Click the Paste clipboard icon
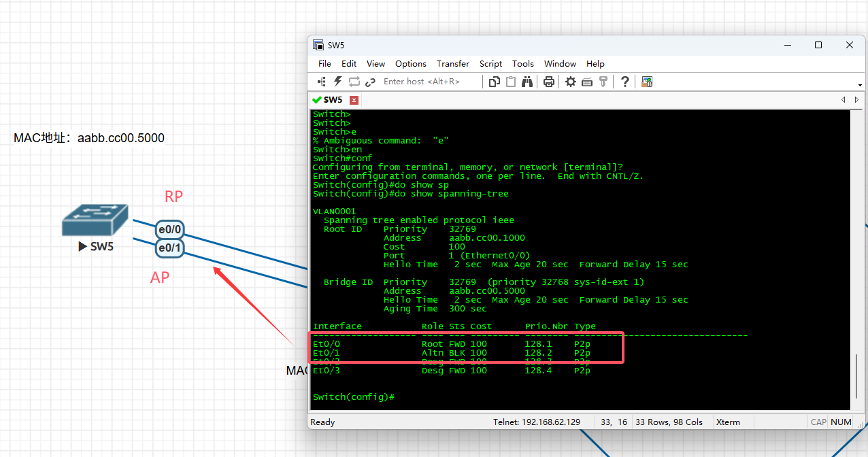868x457 pixels. [x=511, y=82]
